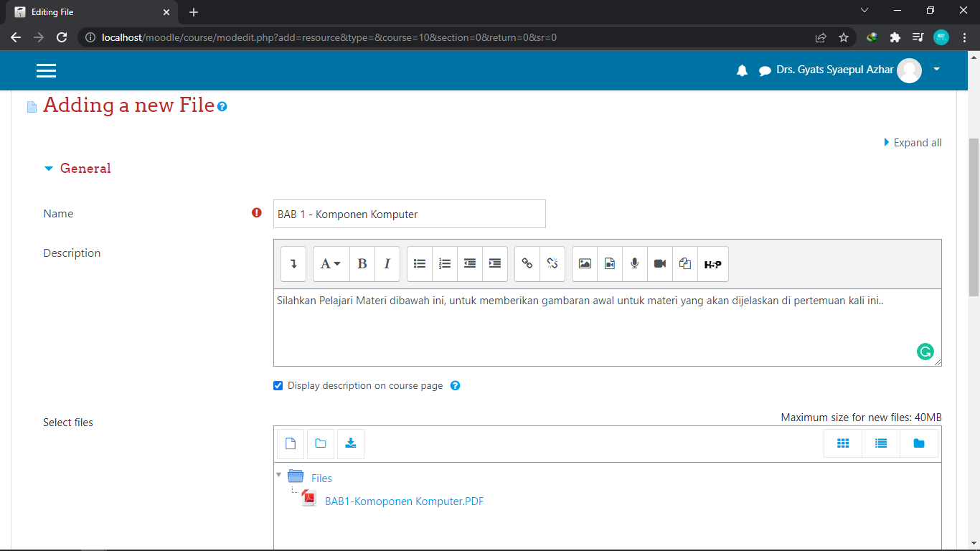The width and height of the screenshot is (980, 551).
Task: Click the outdent icon
Action: (x=470, y=264)
